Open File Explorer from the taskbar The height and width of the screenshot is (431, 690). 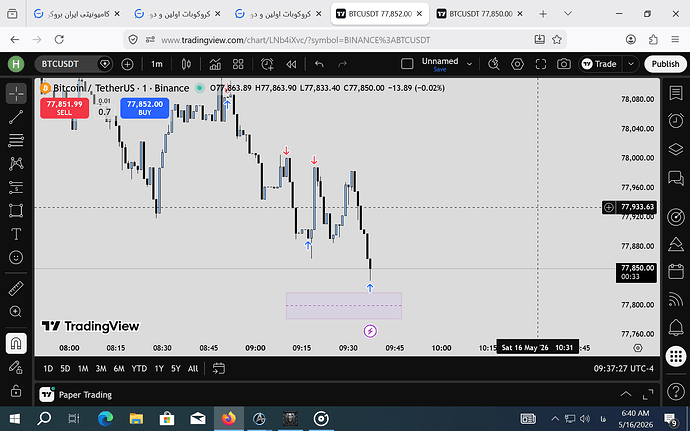136,418
